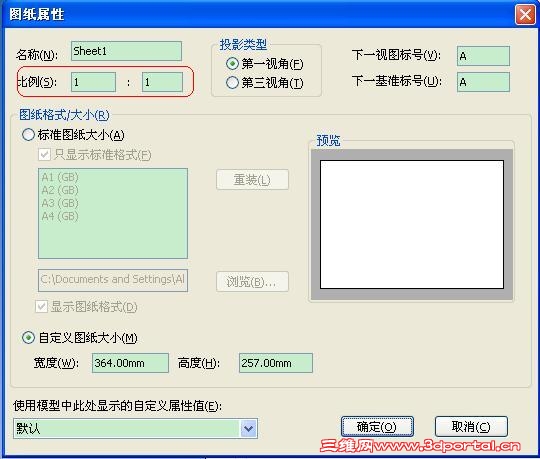The width and height of the screenshot is (540, 459).
Task: Select A1 (GB) in sheet list
Action: click(60, 177)
